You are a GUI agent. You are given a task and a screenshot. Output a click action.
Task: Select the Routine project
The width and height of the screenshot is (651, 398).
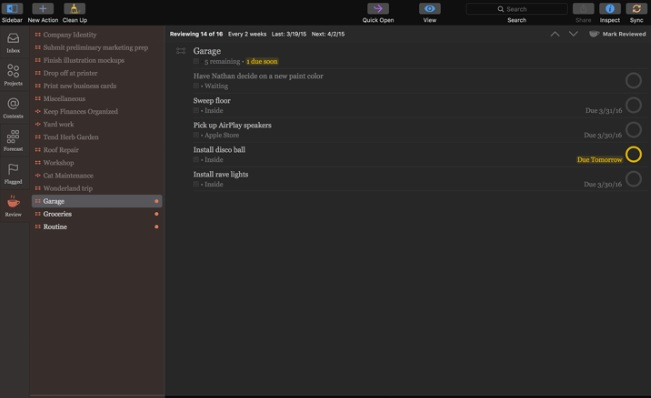coord(97,227)
